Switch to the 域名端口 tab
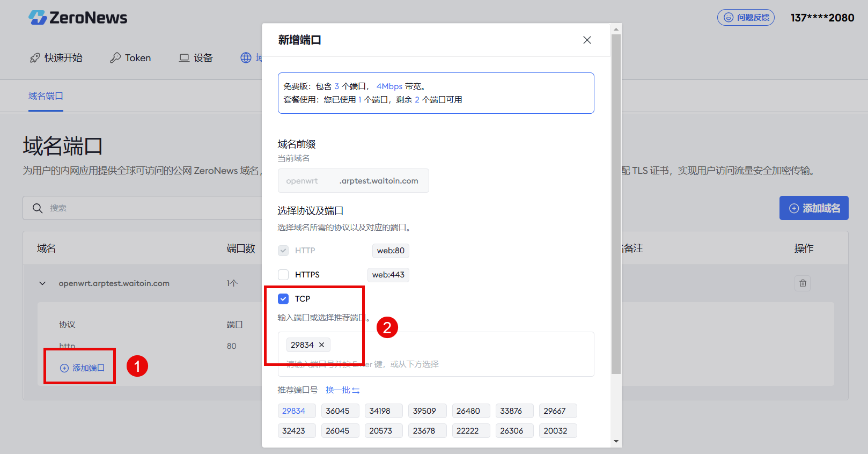 point(46,96)
